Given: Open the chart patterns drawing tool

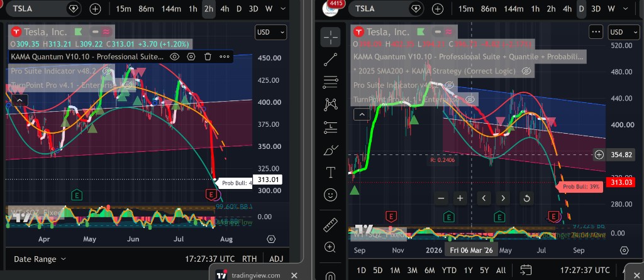Looking at the screenshot, I should [x=331, y=105].
